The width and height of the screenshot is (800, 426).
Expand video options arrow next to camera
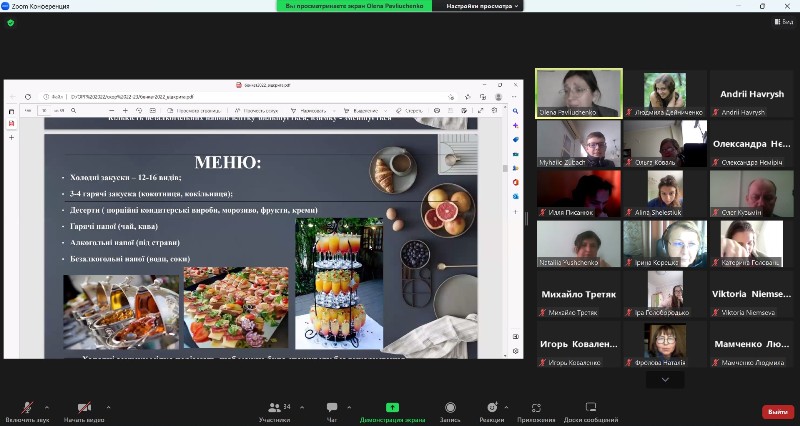pos(108,407)
